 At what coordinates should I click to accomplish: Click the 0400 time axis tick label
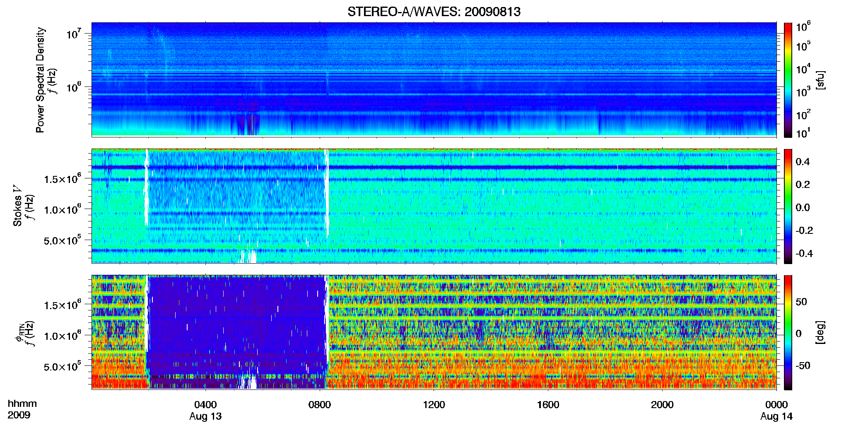[205, 404]
